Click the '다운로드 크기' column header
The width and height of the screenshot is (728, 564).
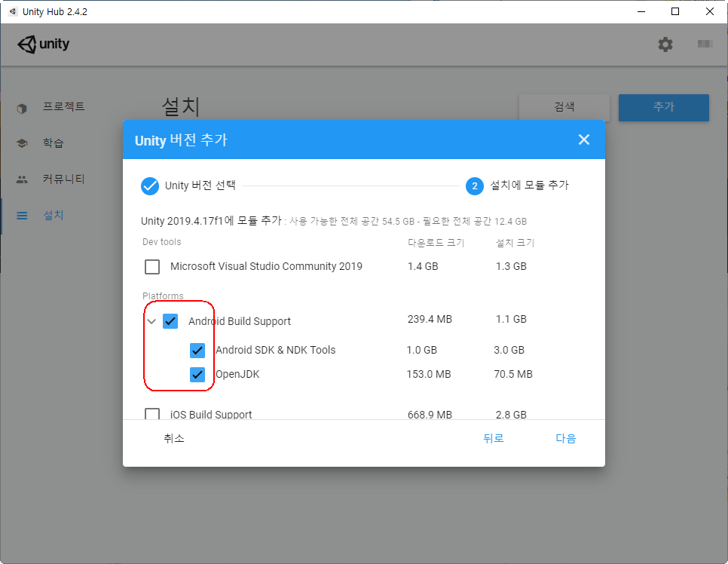pos(436,243)
